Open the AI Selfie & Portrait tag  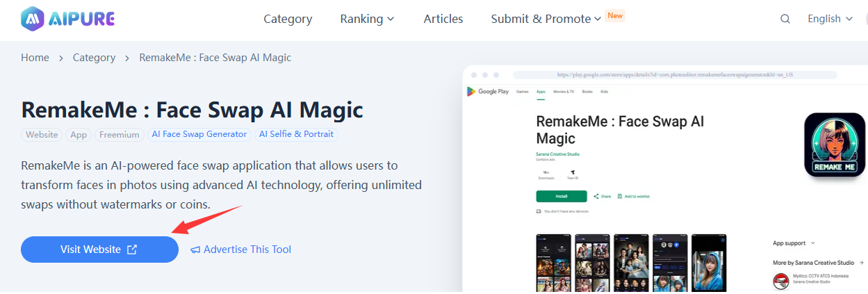[x=296, y=134]
